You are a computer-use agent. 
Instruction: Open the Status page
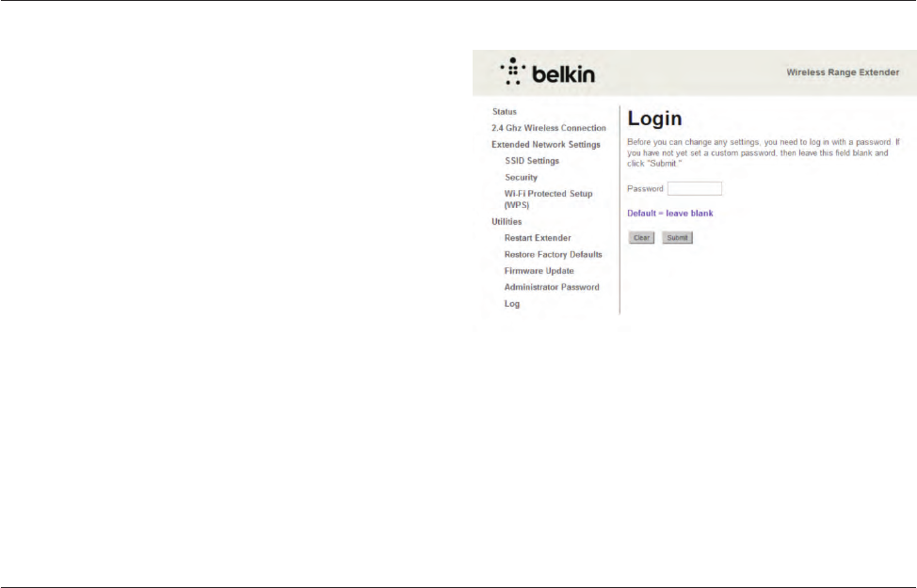point(504,112)
